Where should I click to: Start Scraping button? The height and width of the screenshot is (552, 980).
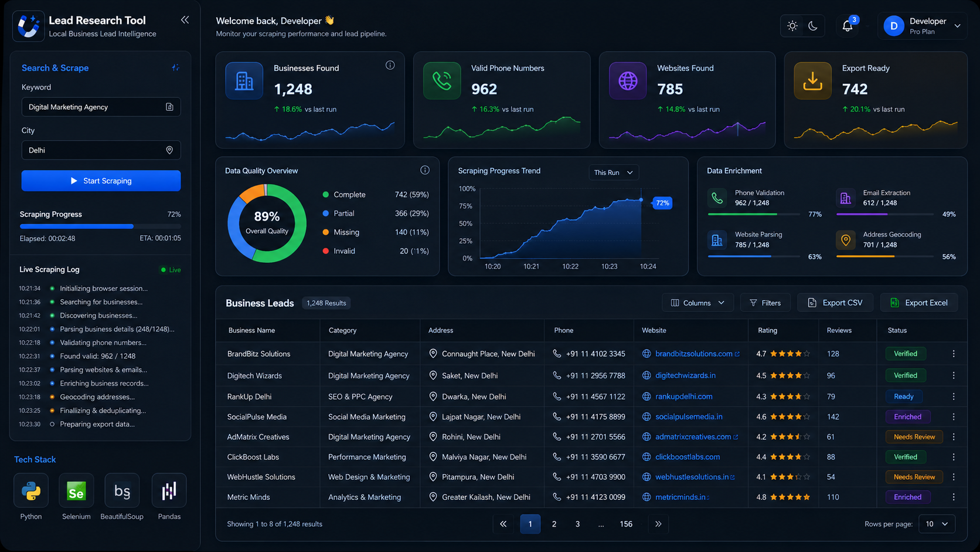pyautogui.click(x=101, y=181)
